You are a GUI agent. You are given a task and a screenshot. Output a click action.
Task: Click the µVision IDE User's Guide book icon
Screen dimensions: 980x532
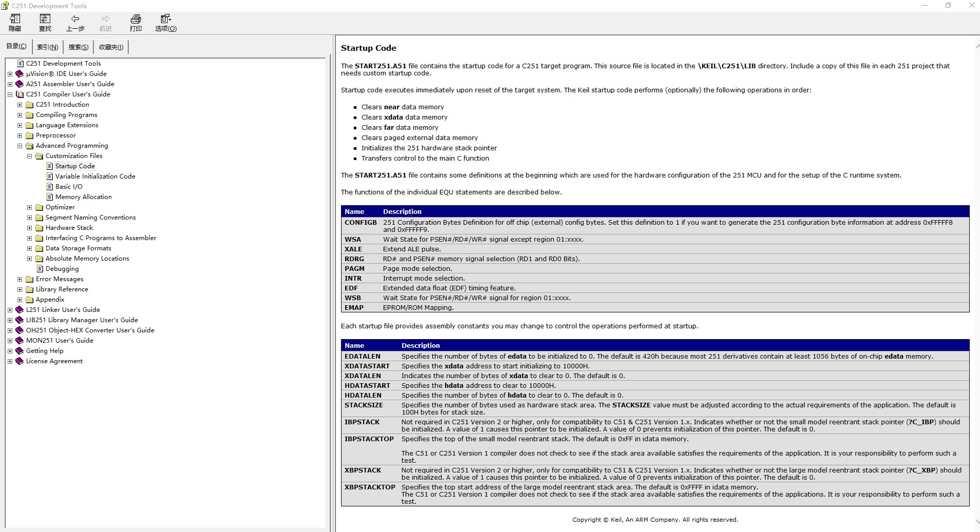pyautogui.click(x=20, y=74)
